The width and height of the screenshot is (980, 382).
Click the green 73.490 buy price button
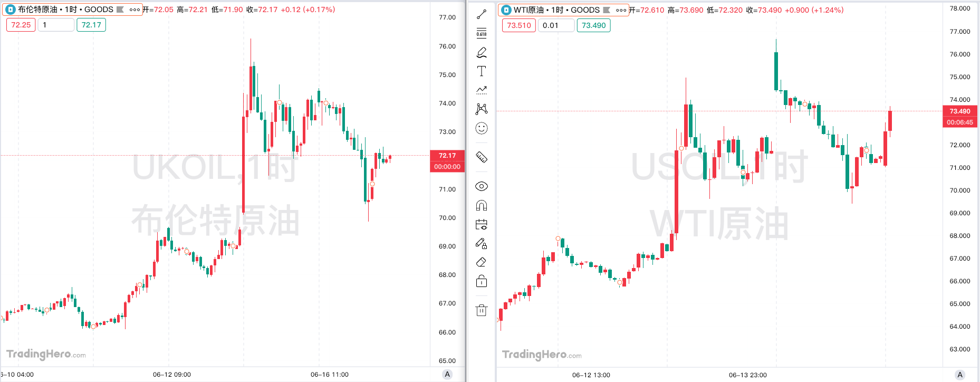click(x=593, y=25)
